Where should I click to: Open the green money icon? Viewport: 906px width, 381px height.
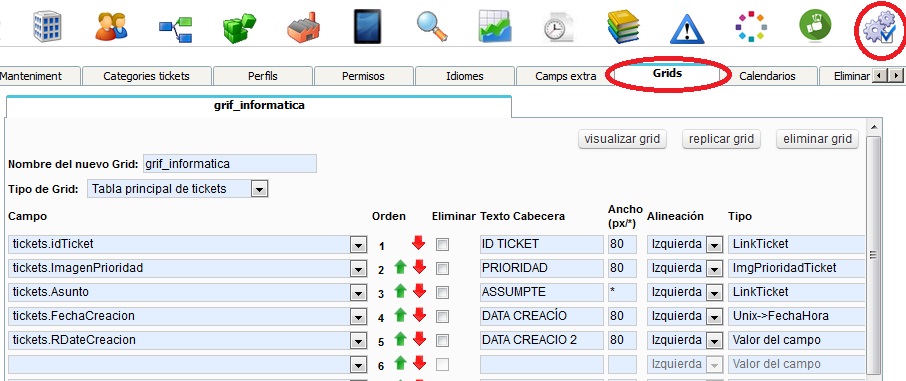tap(815, 26)
